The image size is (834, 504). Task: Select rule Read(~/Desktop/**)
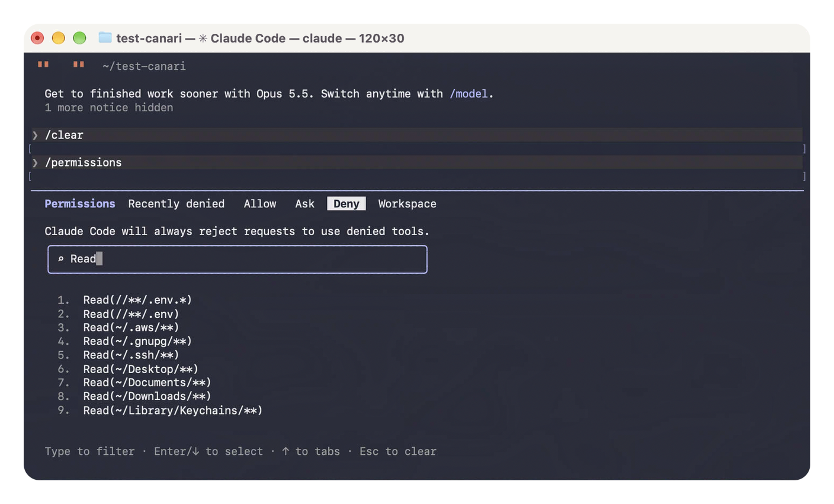(141, 369)
